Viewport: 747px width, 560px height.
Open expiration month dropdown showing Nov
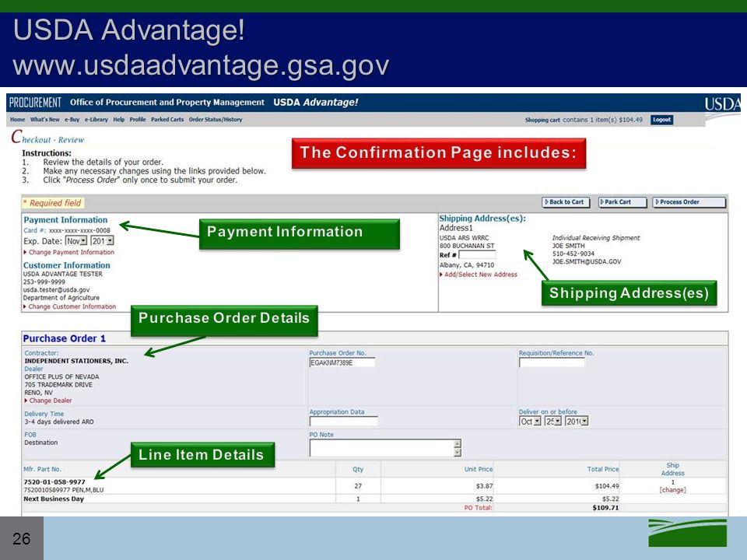[x=76, y=241]
